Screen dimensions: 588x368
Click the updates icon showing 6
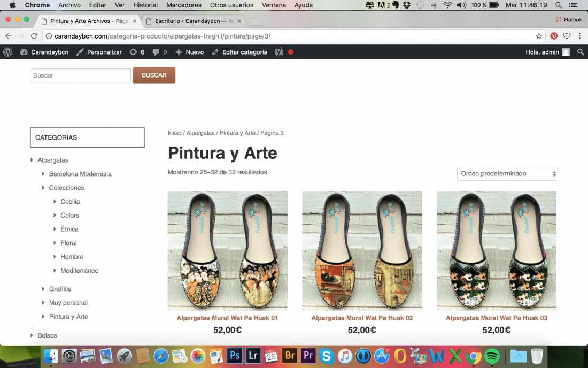click(137, 52)
